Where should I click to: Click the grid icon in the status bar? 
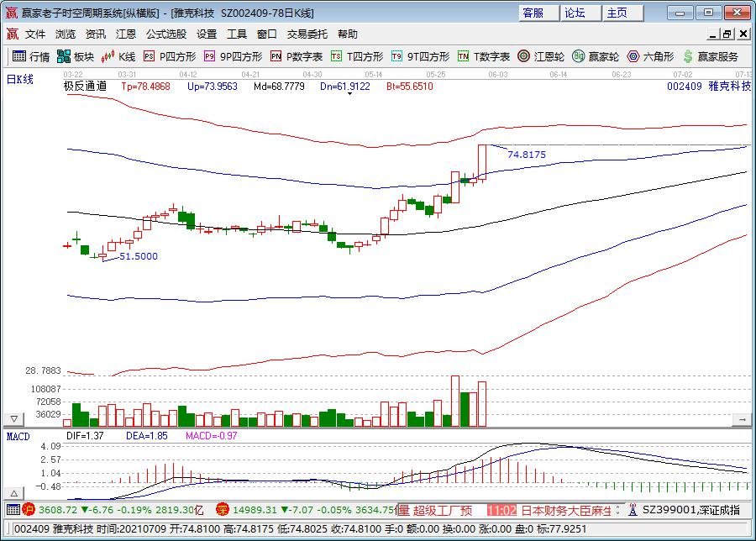(x=13, y=509)
